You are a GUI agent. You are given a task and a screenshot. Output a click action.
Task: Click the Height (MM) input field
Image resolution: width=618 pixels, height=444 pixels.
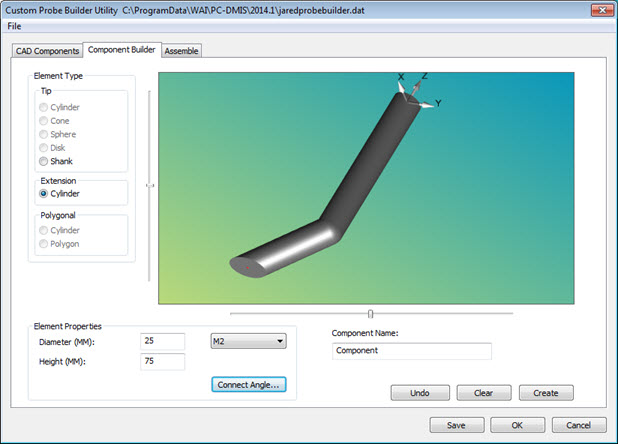tap(163, 361)
